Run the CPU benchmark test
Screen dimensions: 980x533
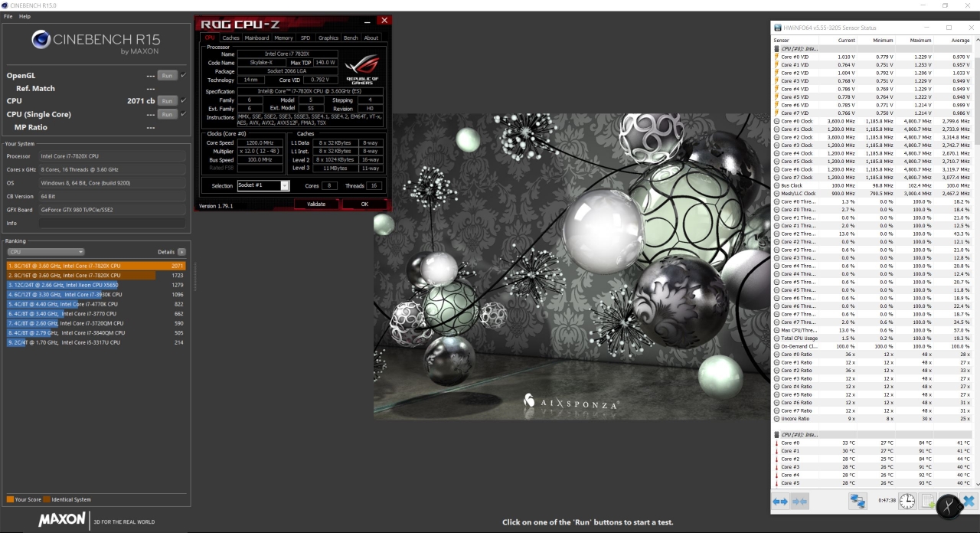coord(167,101)
